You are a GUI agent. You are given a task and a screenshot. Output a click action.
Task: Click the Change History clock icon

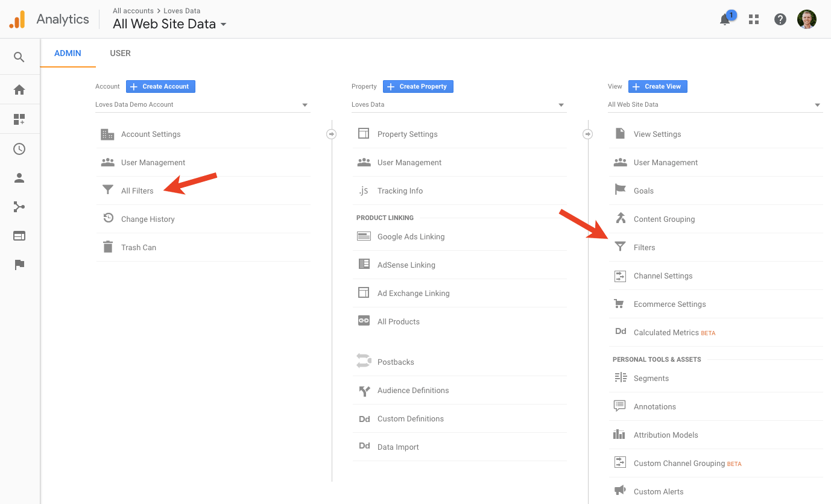pyautogui.click(x=108, y=218)
